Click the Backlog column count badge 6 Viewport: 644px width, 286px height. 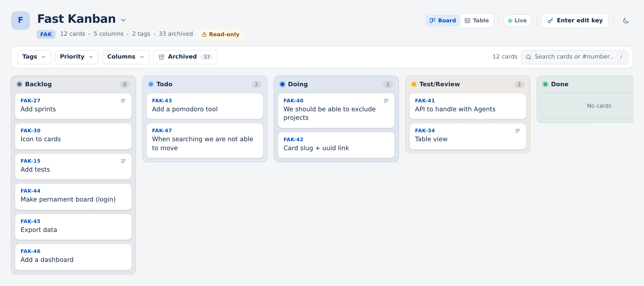(125, 84)
